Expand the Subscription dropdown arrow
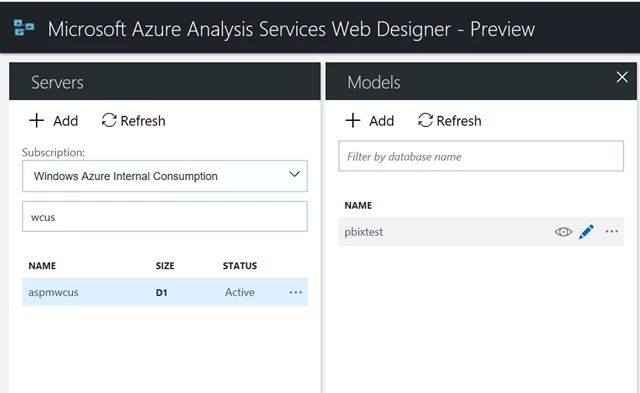 pos(294,175)
